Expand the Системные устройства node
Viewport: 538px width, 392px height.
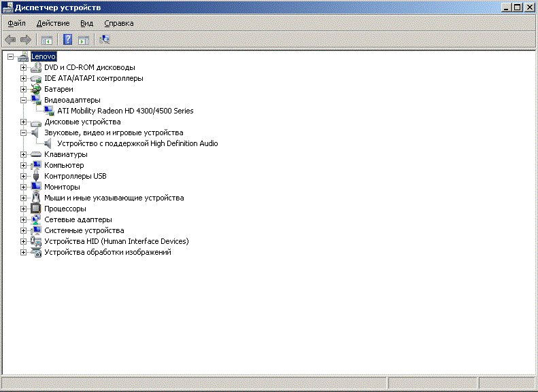23,230
